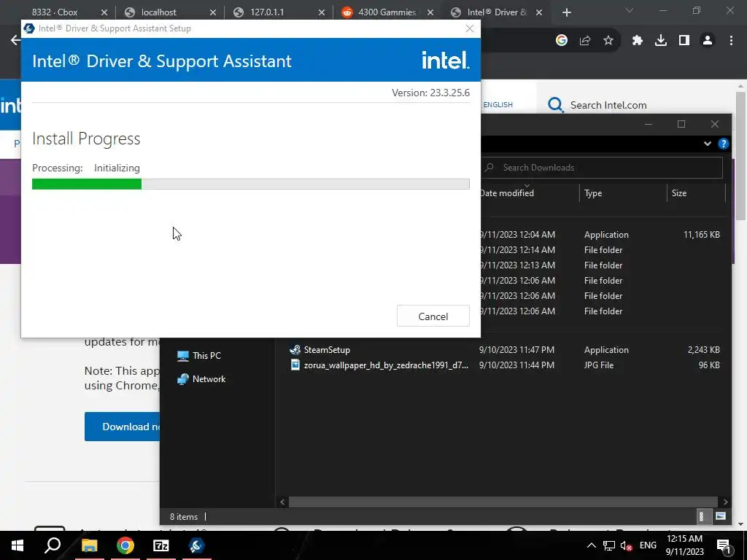This screenshot has height=560, width=747.
Task: Sort by Date modified column
Action: (507, 192)
